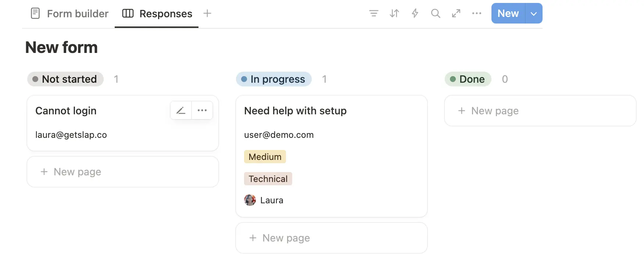Click the expand full-page arrows icon
Screen dimensions: 644x261
[x=456, y=14]
